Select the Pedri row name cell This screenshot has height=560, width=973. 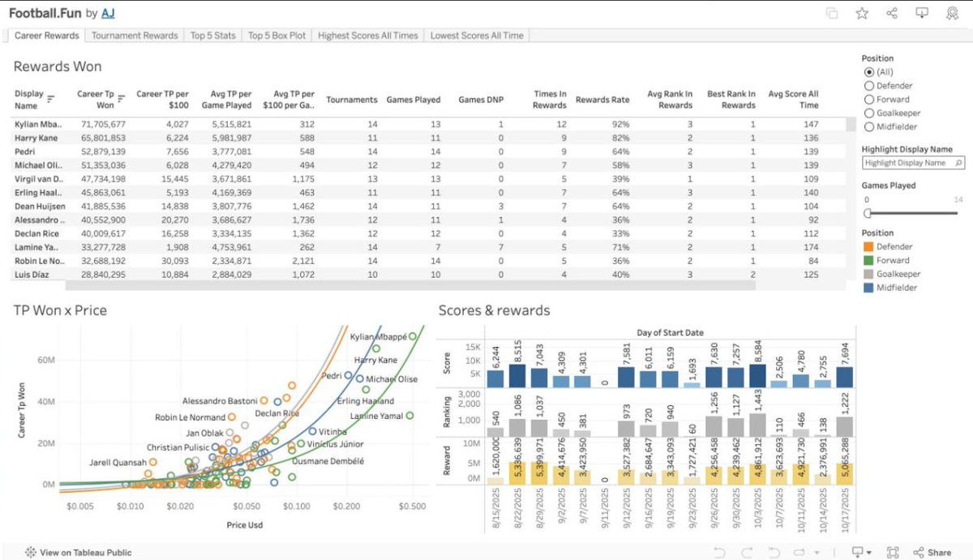coord(24,152)
